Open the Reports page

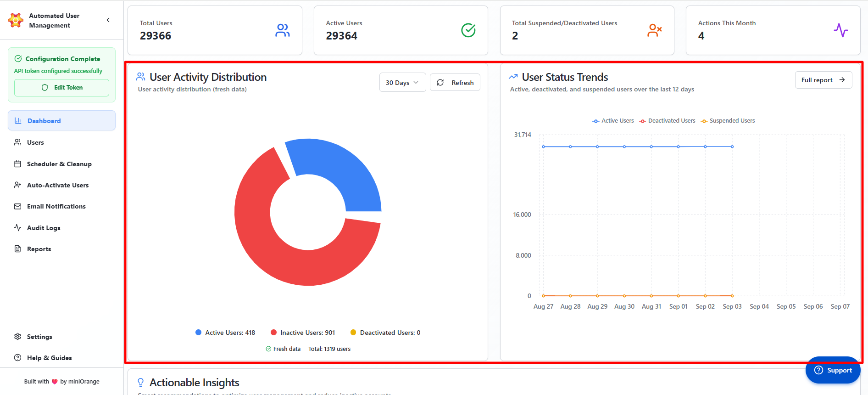pyautogui.click(x=61, y=249)
